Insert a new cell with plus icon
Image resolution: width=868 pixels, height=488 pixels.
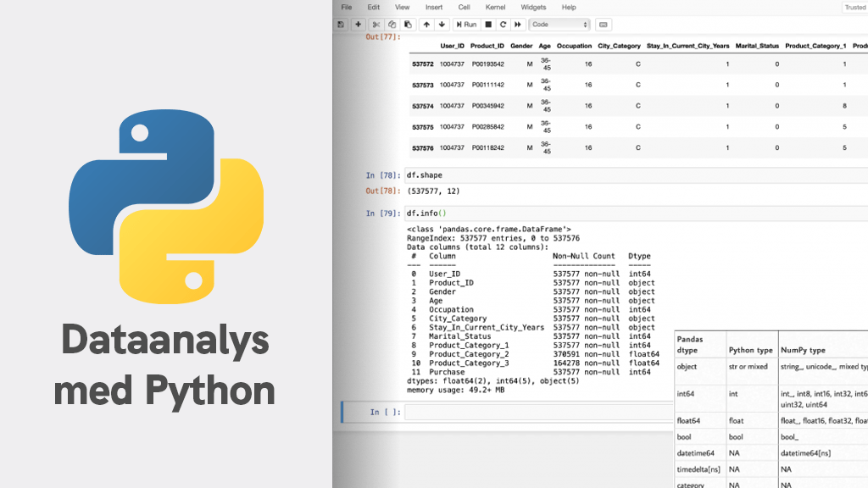(x=359, y=25)
